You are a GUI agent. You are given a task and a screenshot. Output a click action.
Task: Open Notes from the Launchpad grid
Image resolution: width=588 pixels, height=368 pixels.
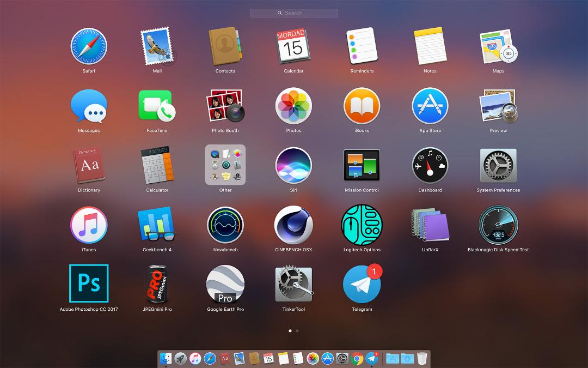pos(430,46)
